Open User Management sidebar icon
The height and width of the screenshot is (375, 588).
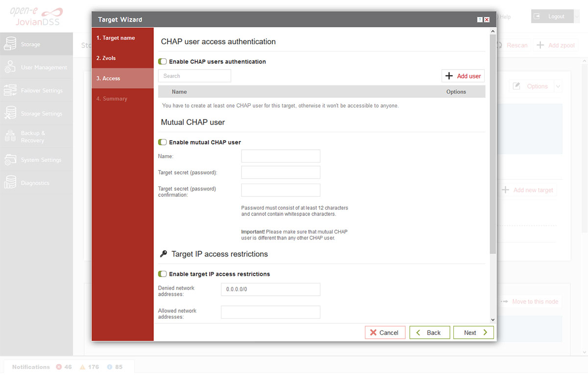click(x=10, y=67)
